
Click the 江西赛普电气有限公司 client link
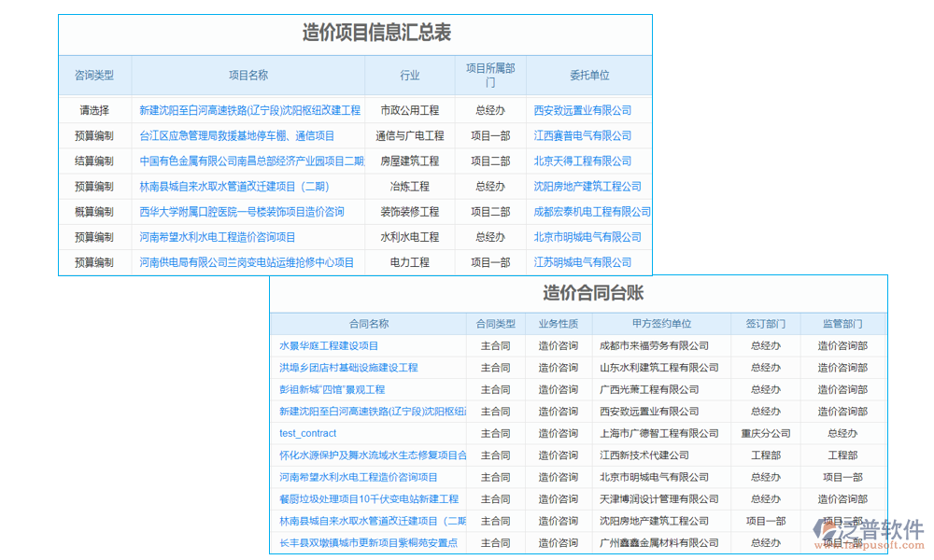[x=581, y=134]
